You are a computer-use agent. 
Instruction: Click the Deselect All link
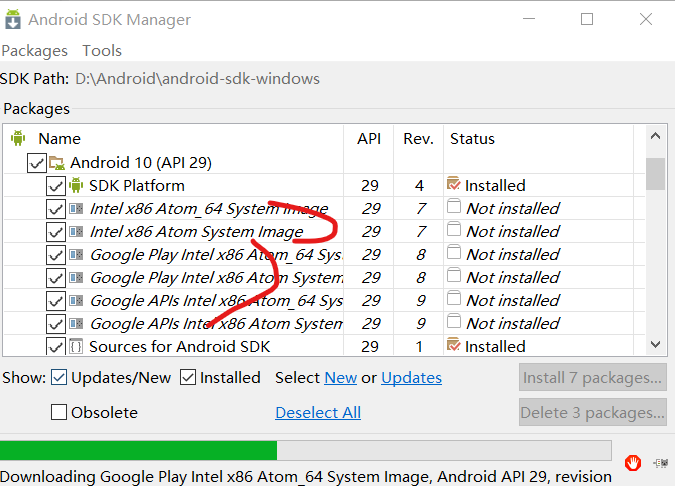pyautogui.click(x=318, y=412)
